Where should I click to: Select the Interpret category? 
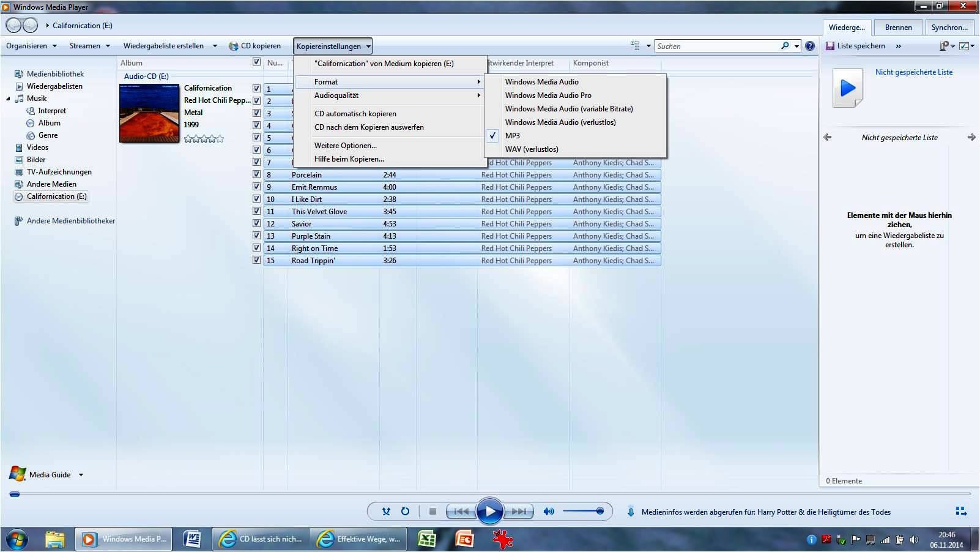click(x=46, y=111)
